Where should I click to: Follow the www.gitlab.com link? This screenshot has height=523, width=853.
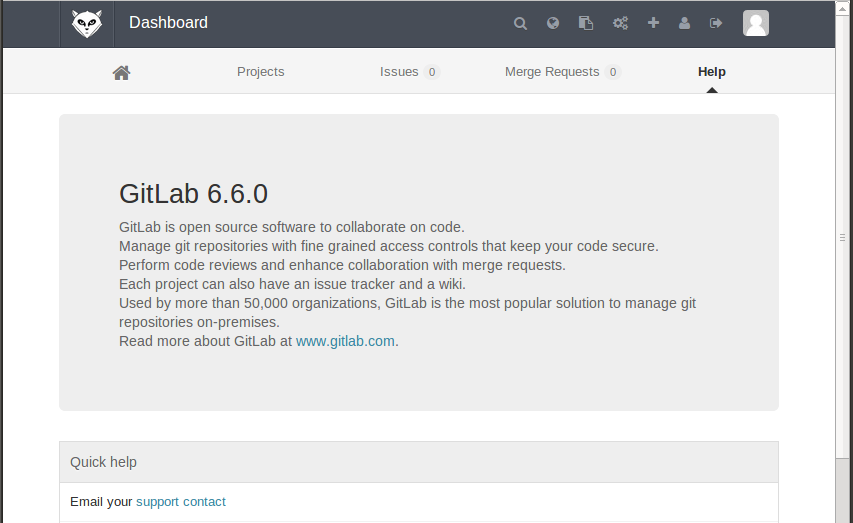[345, 341]
